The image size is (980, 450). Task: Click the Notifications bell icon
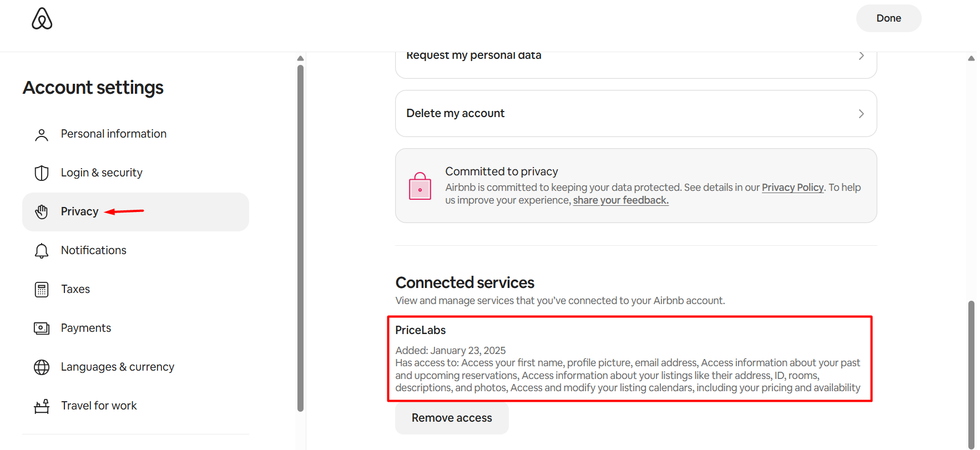[x=42, y=251]
